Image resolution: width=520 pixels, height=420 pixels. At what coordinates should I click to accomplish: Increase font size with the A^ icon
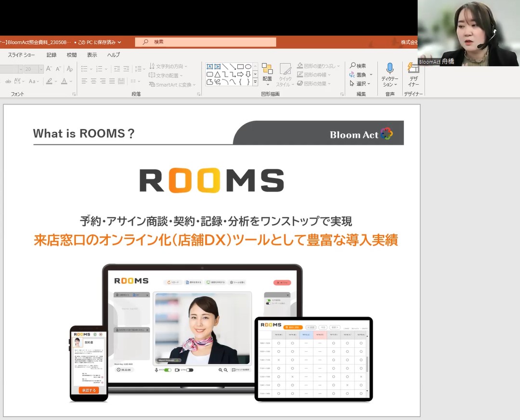(x=49, y=69)
